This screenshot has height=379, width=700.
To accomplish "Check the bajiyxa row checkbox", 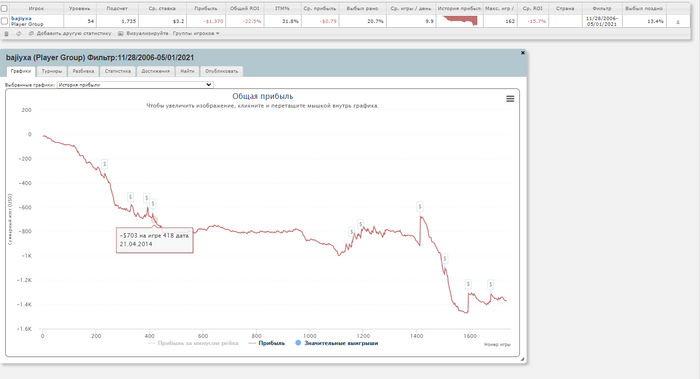I will [x=4, y=21].
